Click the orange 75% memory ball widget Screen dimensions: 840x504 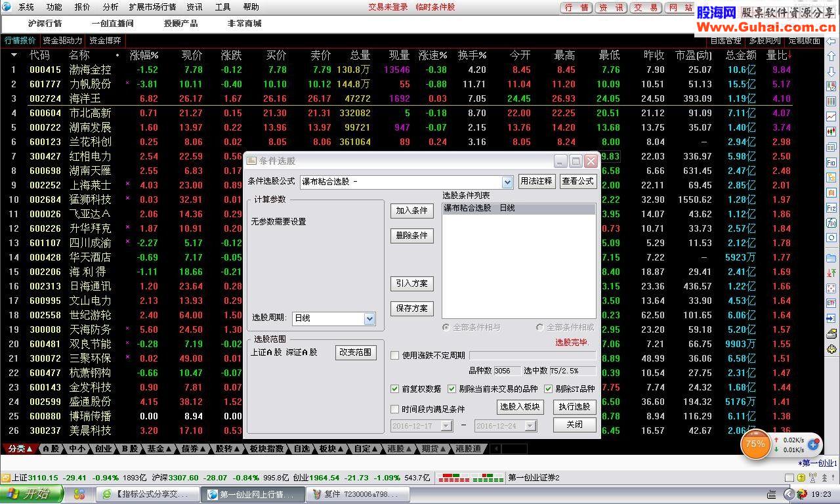tap(756, 444)
